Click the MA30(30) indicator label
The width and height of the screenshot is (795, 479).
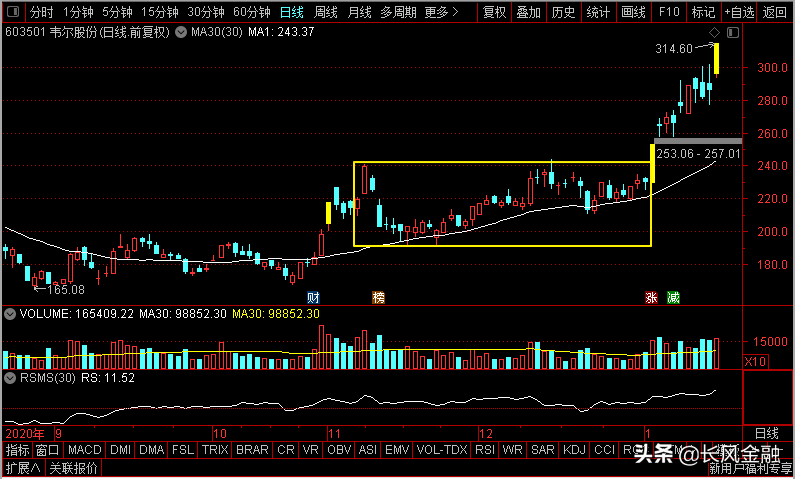[216, 32]
